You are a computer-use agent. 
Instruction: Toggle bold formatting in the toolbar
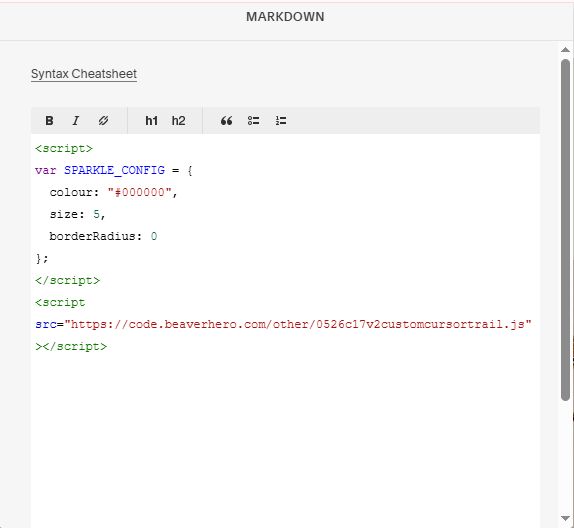coord(49,120)
